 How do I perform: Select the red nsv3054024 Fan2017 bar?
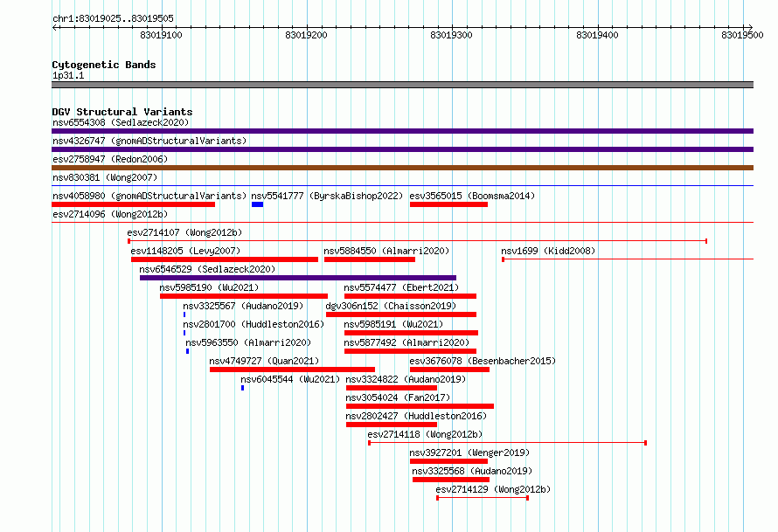tap(420, 406)
